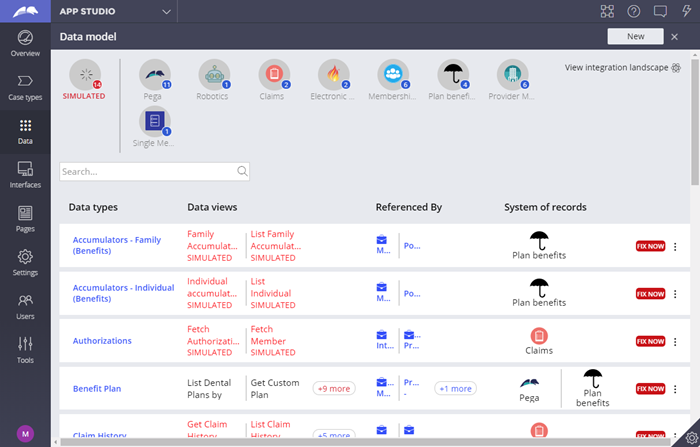The height and width of the screenshot is (447, 700).
Task: Open View integration landscape link
Action: (x=622, y=67)
